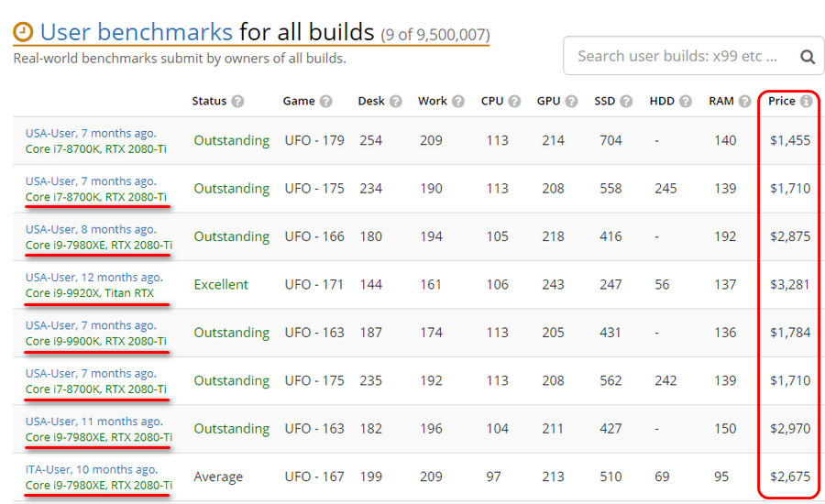This screenshot has height=504, width=825.
Task: Open help icon next to RAM
Action: click(x=744, y=101)
